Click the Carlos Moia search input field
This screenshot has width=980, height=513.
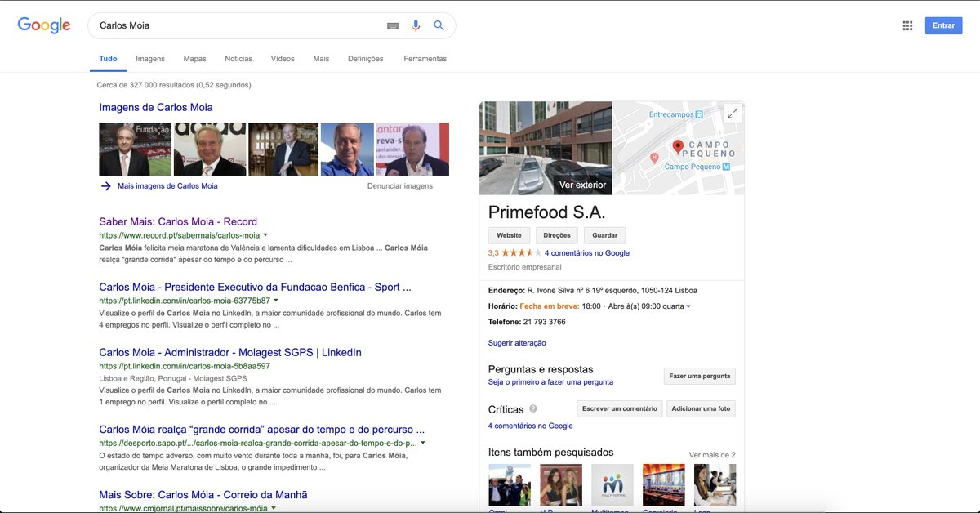coord(237,25)
